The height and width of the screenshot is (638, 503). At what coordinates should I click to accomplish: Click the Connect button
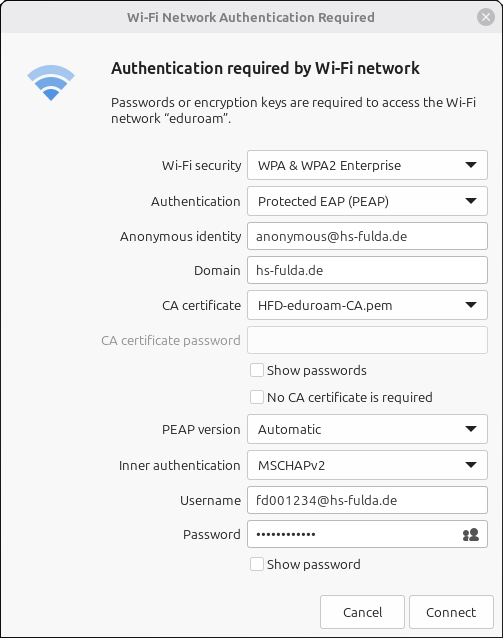pyautogui.click(x=451, y=612)
